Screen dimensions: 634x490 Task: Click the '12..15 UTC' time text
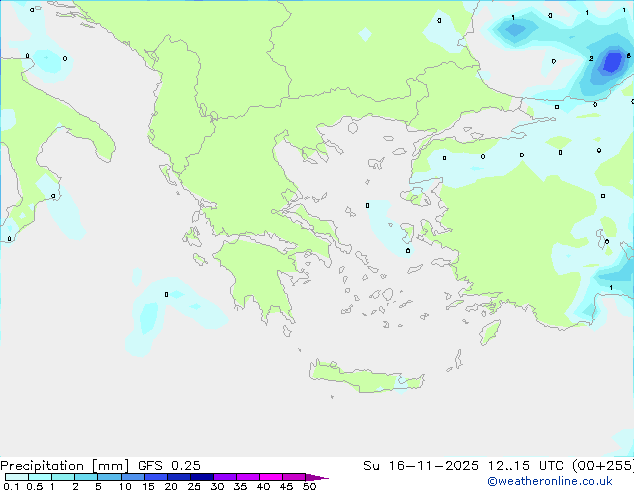click(x=525, y=466)
